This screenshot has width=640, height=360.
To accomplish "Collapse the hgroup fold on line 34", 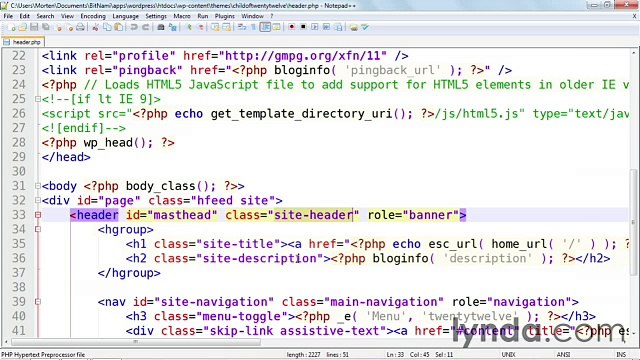I will 38,229.
